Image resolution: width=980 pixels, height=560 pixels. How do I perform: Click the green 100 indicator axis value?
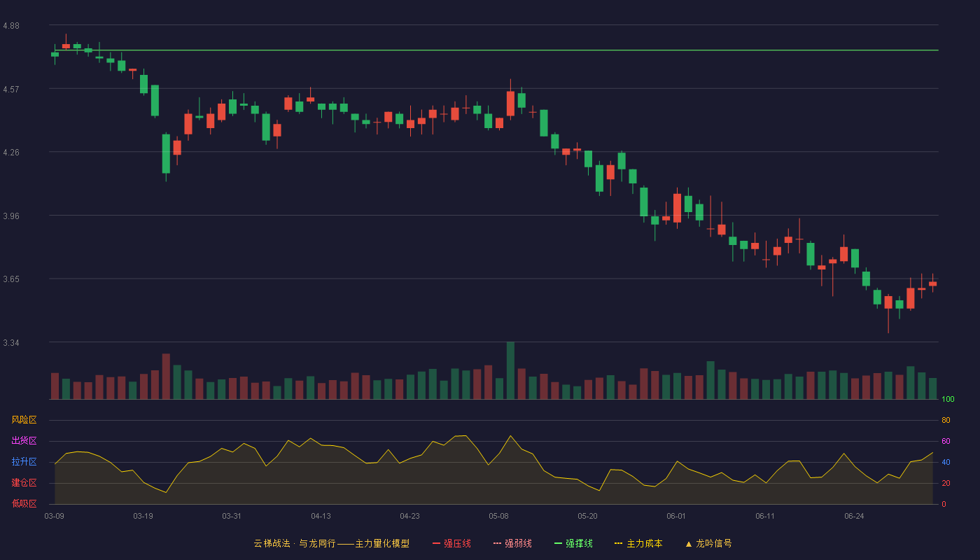pyautogui.click(x=948, y=400)
